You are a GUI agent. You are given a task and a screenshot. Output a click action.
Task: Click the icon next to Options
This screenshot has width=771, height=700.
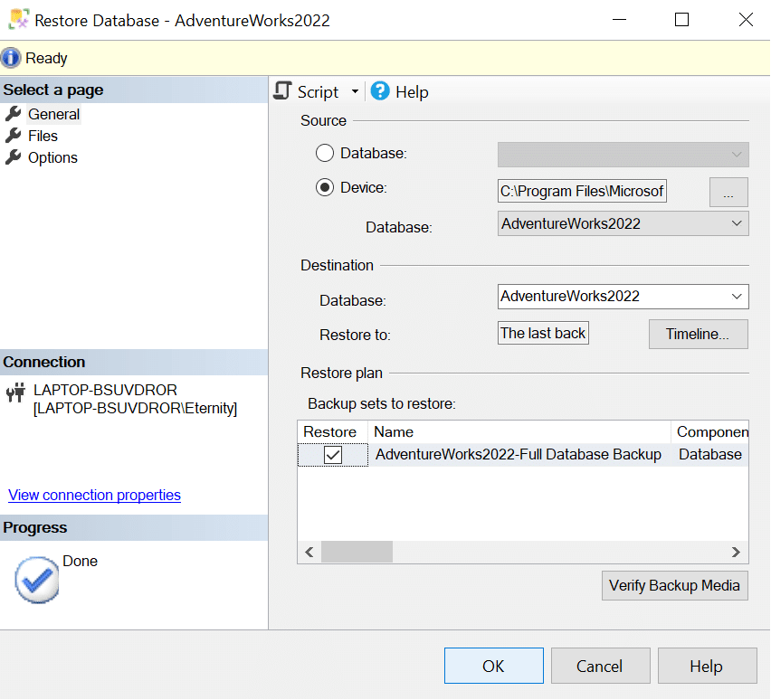[14, 157]
